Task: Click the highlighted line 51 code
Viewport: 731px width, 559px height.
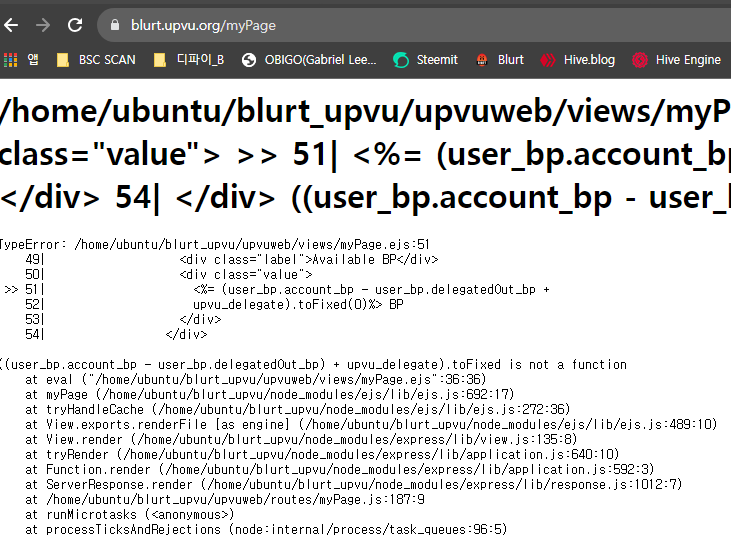Action: click(x=370, y=289)
